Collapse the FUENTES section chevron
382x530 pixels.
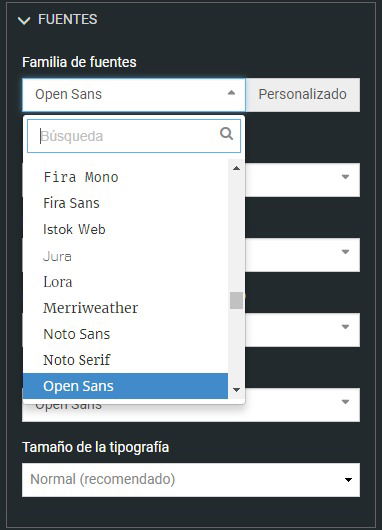(24, 21)
